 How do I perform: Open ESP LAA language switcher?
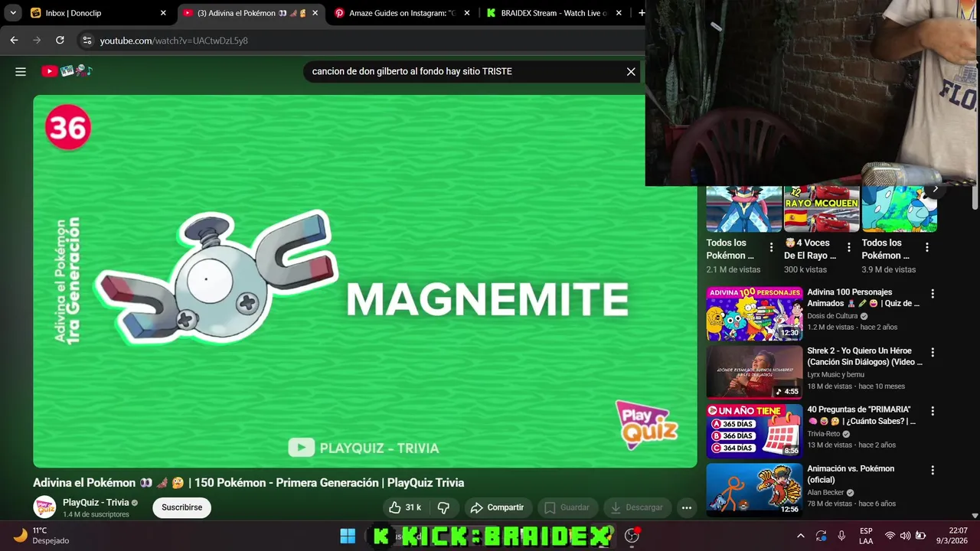click(x=866, y=536)
